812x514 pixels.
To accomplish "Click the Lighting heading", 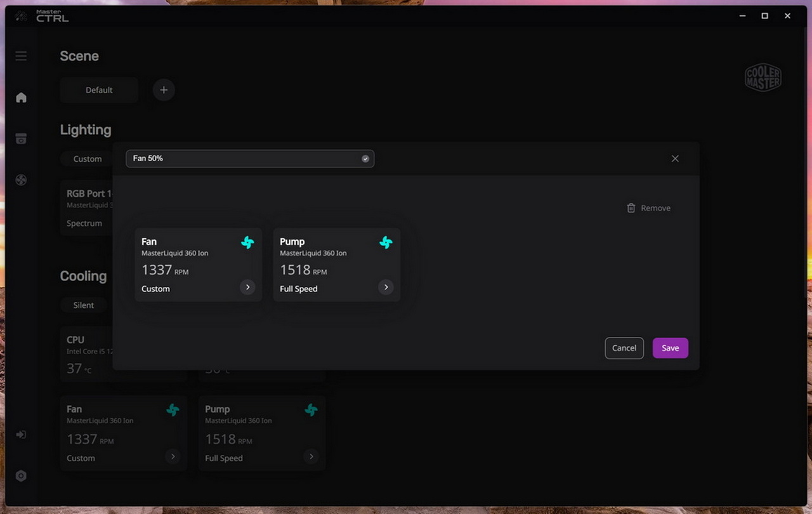I will pos(86,130).
